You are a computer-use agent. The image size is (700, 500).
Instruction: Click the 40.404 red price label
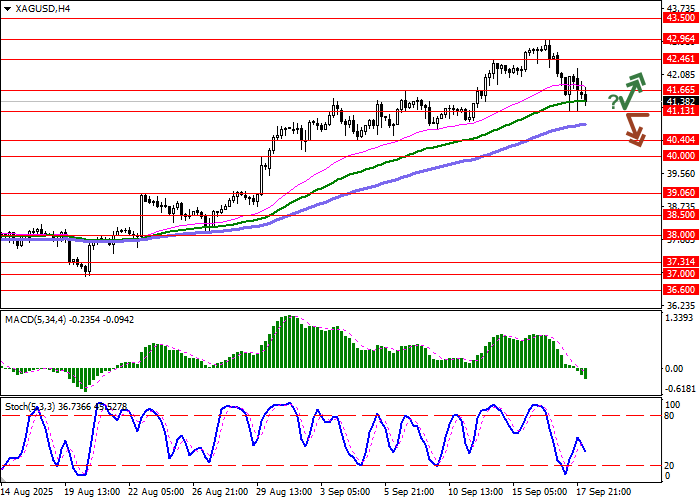pyautogui.click(x=680, y=140)
